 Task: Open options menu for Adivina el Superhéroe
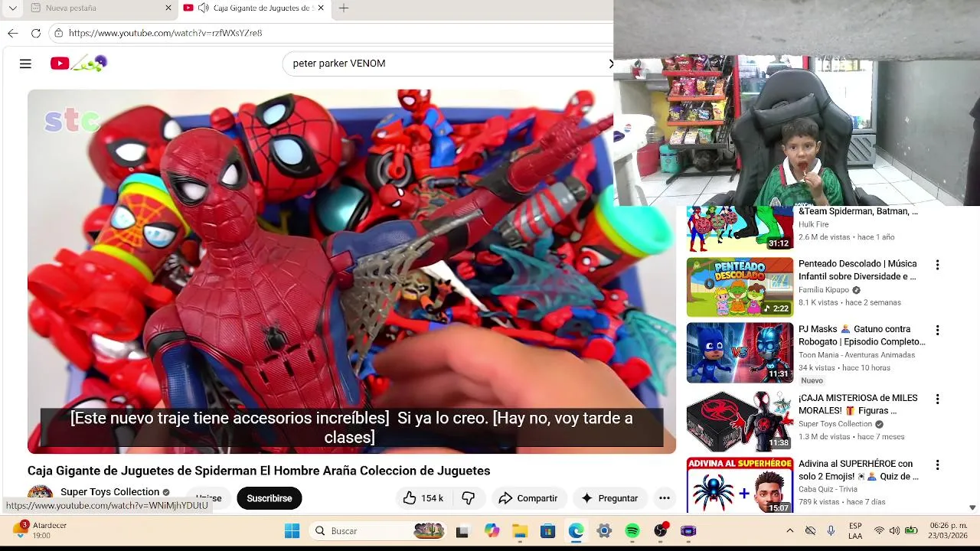pos(937,465)
